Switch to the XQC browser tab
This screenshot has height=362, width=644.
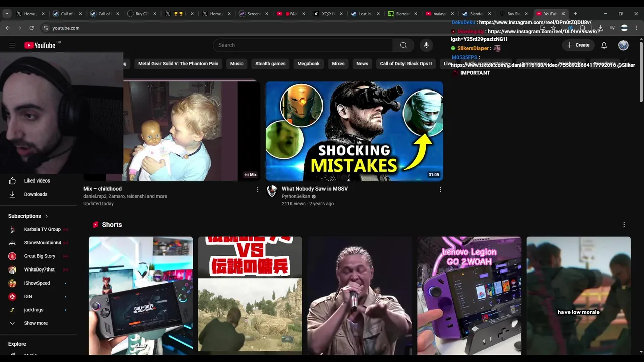pos(327,14)
